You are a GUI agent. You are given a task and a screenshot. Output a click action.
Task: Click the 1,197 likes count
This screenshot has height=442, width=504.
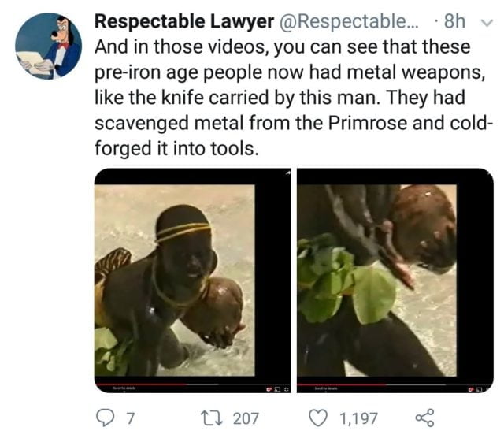click(x=358, y=418)
